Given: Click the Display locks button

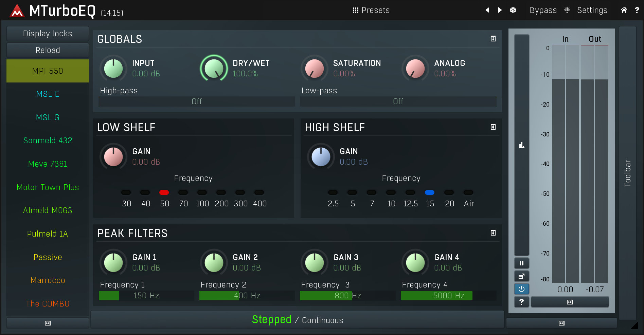Looking at the screenshot, I should coord(48,34).
